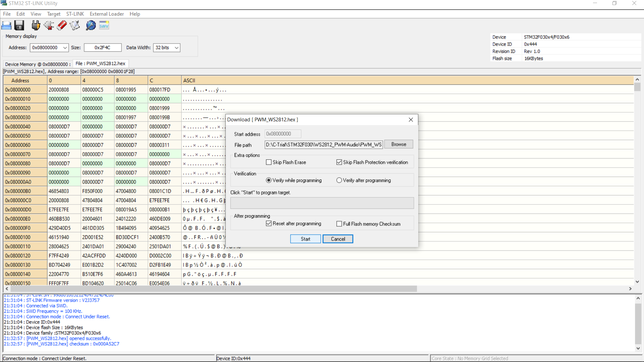
Task: Open the SWV viewer icon
Action: pyautogui.click(x=104, y=25)
